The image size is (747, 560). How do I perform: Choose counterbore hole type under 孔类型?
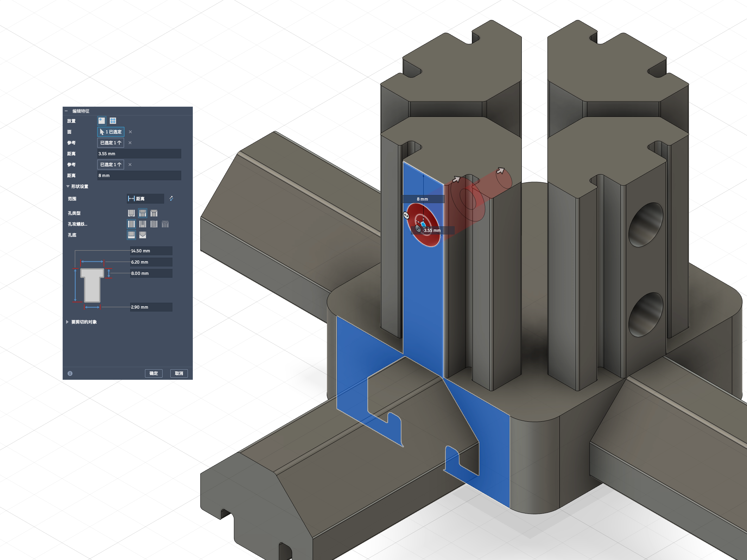coord(143,213)
